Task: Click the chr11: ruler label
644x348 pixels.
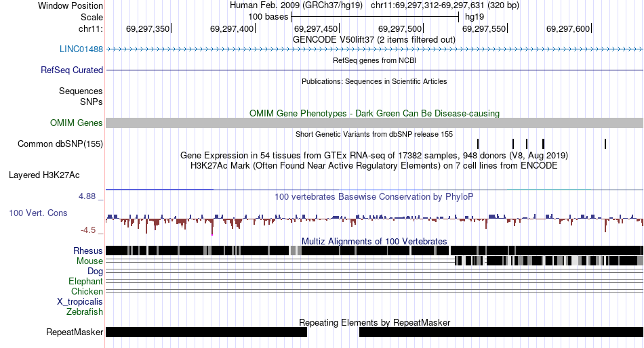Action: [91, 28]
